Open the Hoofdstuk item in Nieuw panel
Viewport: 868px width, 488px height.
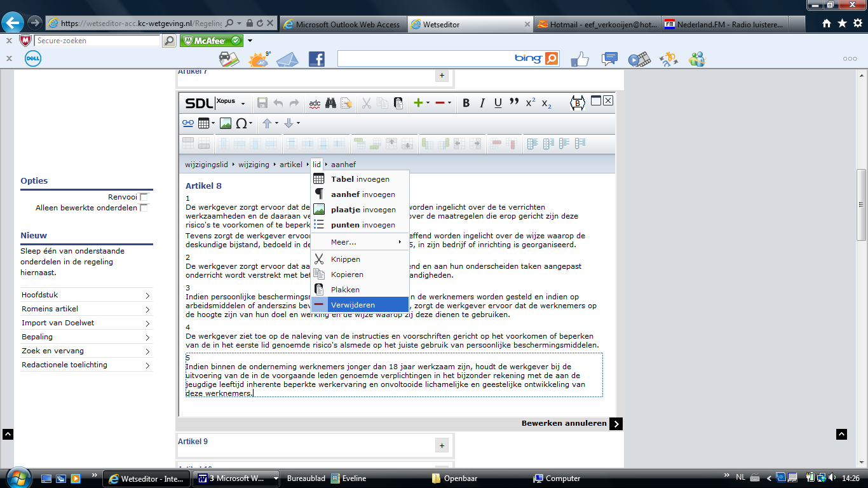point(86,295)
